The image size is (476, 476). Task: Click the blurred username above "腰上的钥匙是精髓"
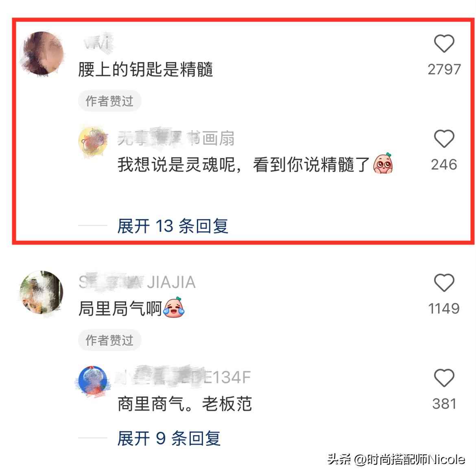(x=98, y=42)
